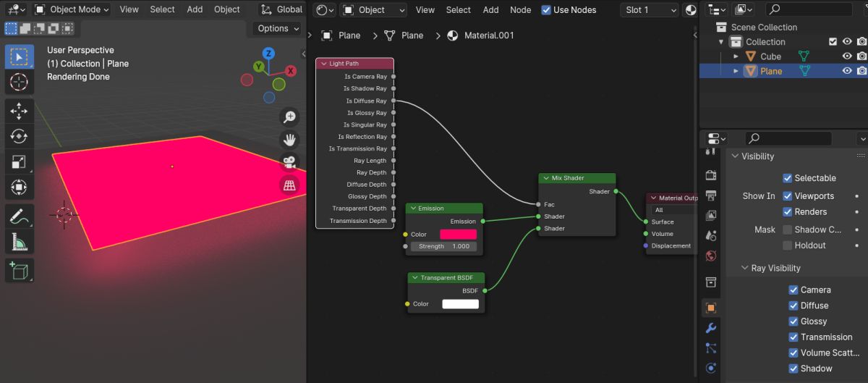Select the Annotate pencil tool
The height and width of the screenshot is (383, 868).
(19, 216)
